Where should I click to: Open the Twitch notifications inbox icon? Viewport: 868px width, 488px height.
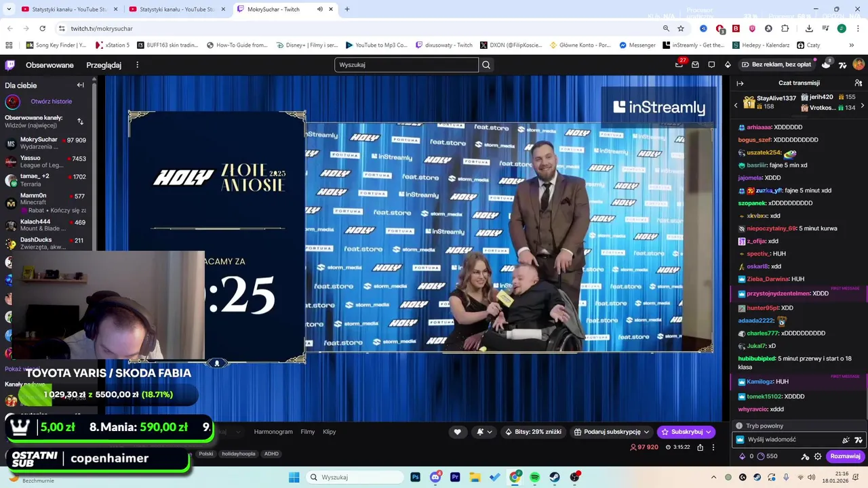(695, 65)
